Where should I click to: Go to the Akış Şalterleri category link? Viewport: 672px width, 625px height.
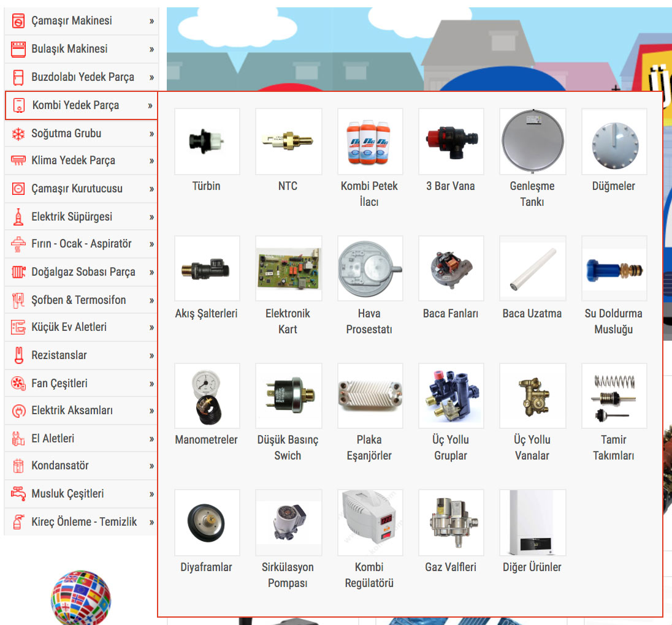coord(206,314)
